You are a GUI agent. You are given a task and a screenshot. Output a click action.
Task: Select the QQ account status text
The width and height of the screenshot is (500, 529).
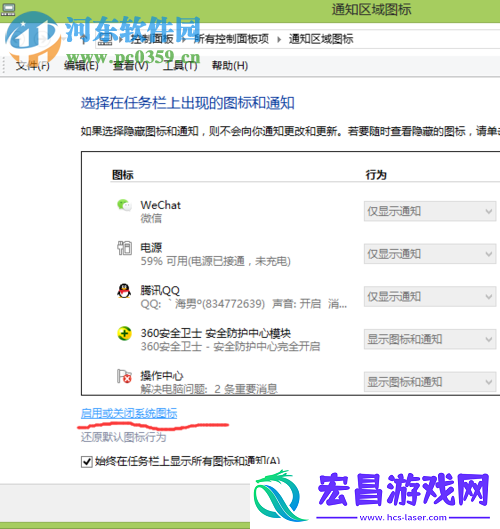pyautogui.click(x=244, y=304)
